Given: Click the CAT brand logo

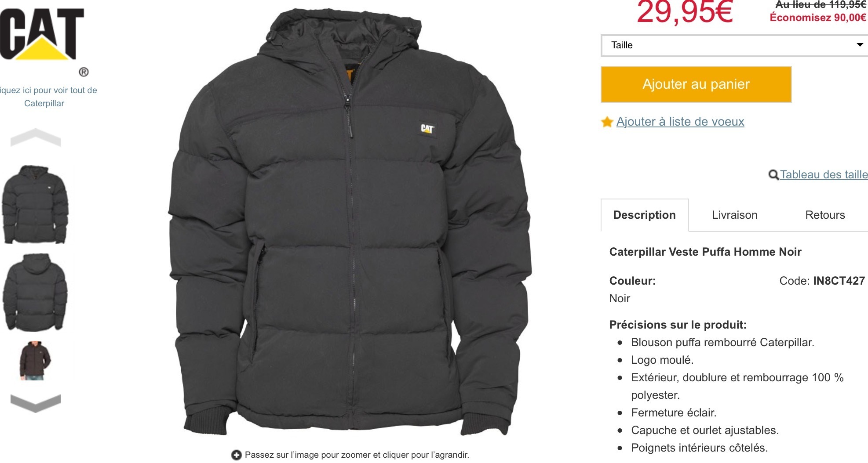Looking at the screenshot, I should point(43,34).
